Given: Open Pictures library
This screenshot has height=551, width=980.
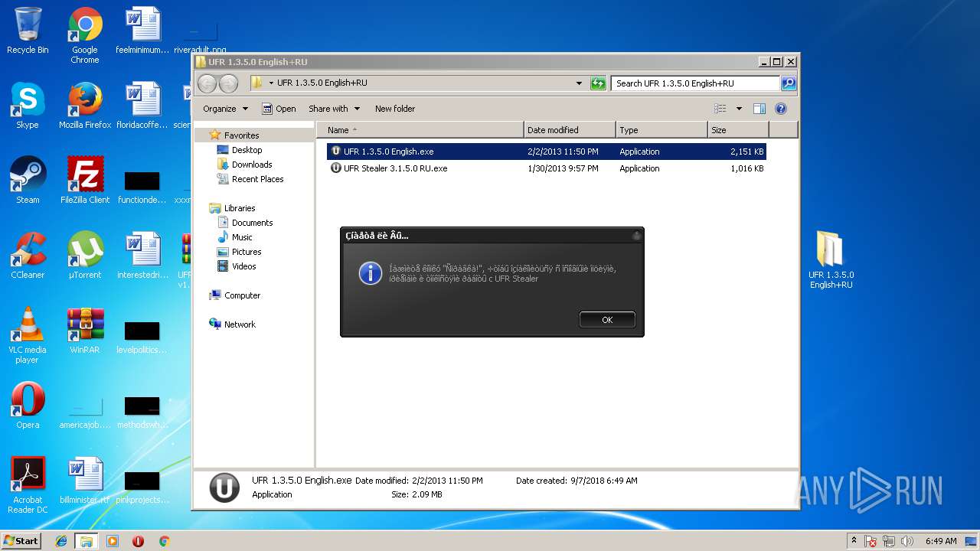Looking at the screenshot, I should point(247,252).
